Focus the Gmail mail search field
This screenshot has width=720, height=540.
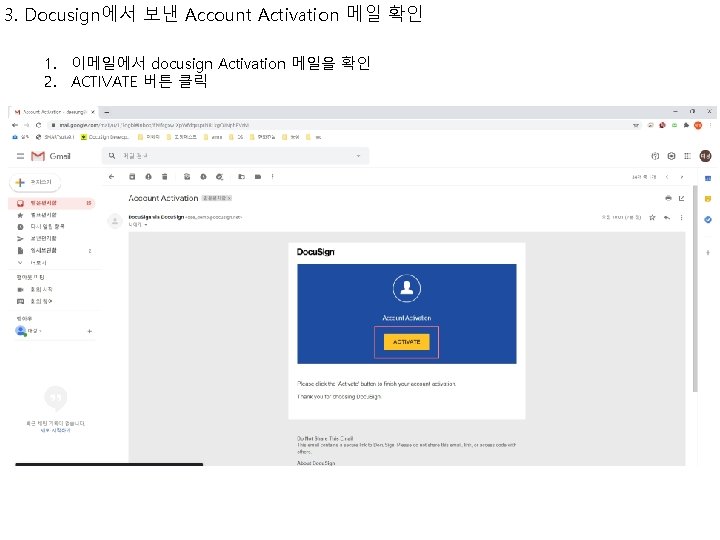pos(234,156)
